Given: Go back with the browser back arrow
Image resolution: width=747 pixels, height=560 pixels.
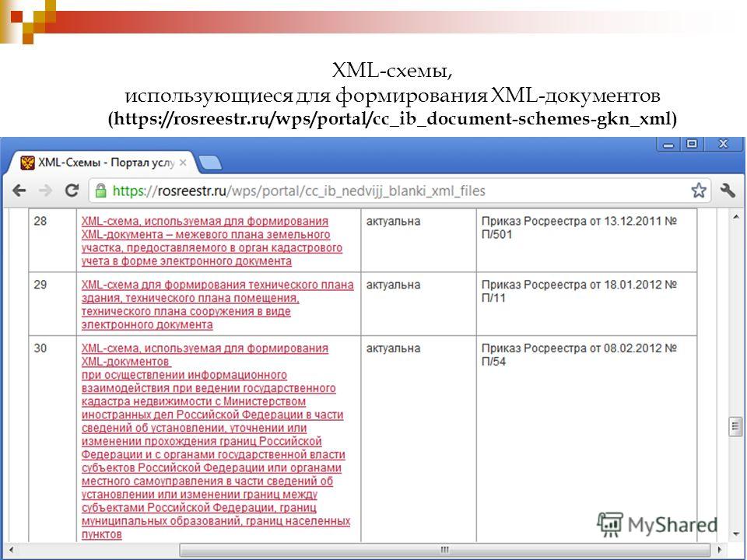Looking at the screenshot, I should click(19, 191).
